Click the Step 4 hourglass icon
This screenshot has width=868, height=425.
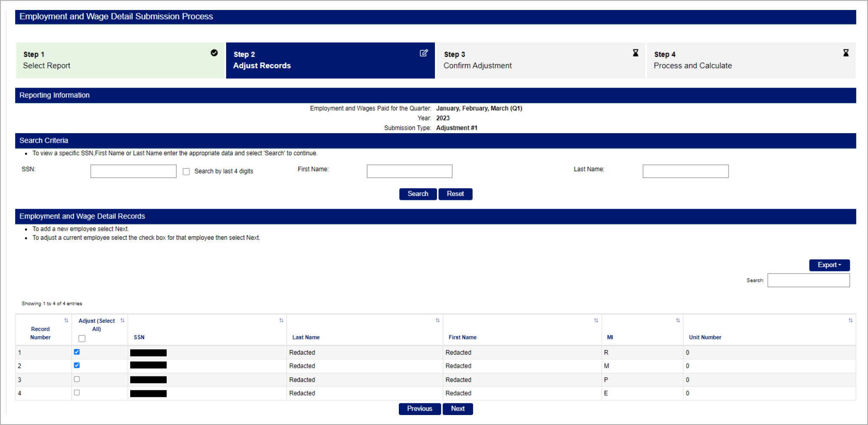845,53
